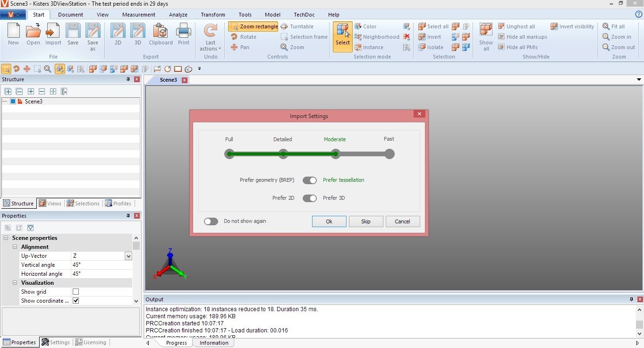Click Ok in Import Settings dialog
This screenshot has width=644, height=348.
click(329, 221)
